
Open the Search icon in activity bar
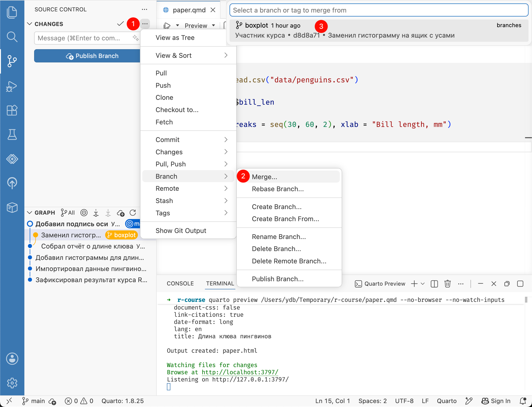12,37
